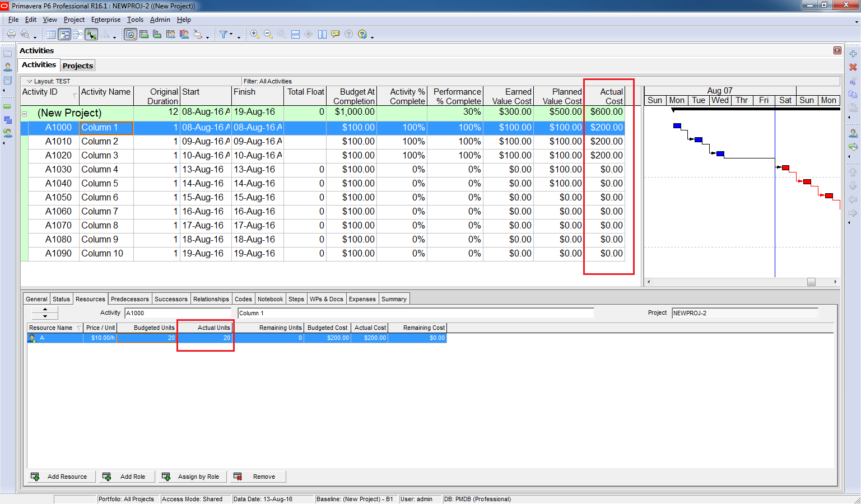The image size is (861, 504).
Task: Open the Enterprise menu
Action: [106, 20]
